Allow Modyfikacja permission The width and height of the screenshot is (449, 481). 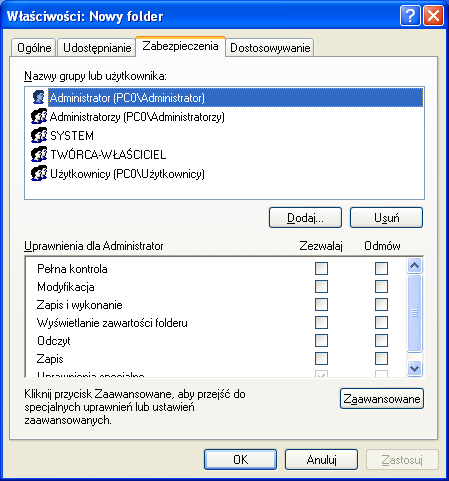tap(321, 286)
